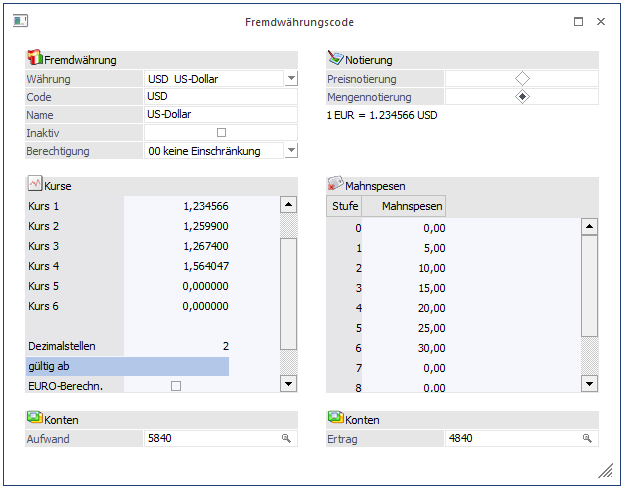Click the window system menu icon

[20, 21]
